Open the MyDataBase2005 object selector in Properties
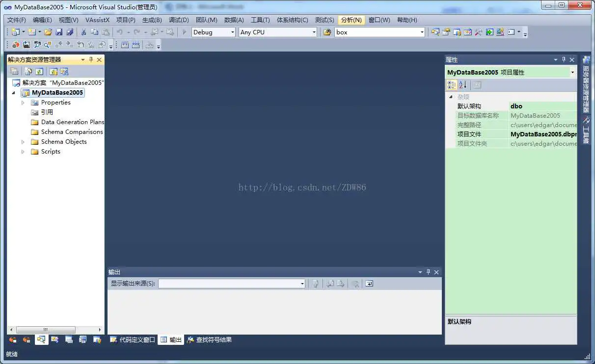Image resolution: width=595 pixels, height=364 pixels. (572, 72)
